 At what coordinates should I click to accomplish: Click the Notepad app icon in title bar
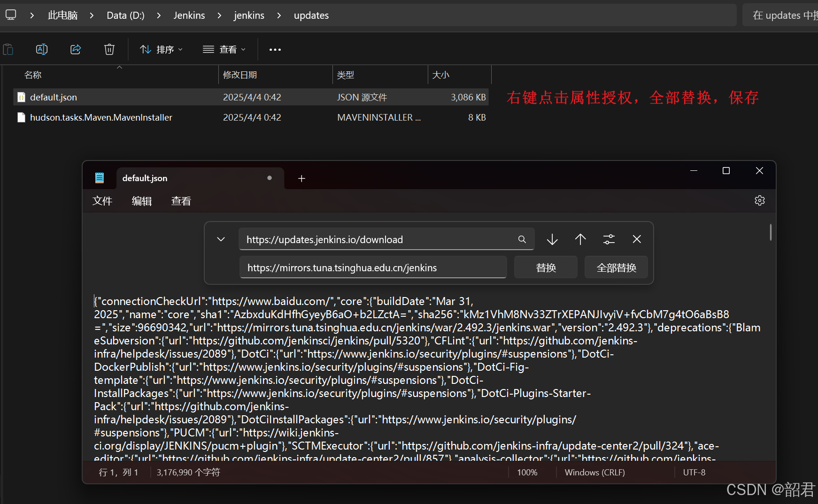100,178
